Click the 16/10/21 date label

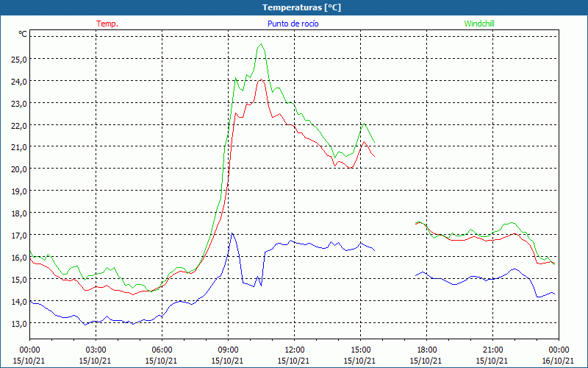tap(558, 361)
